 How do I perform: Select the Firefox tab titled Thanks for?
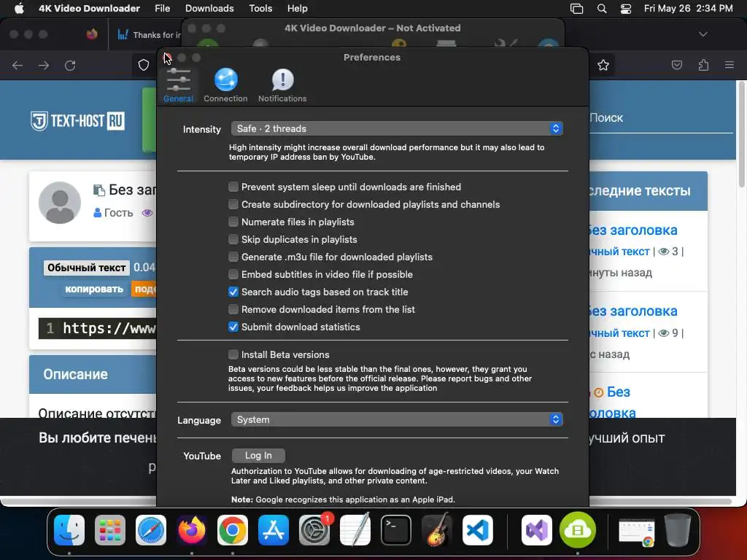tap(150, 35)
